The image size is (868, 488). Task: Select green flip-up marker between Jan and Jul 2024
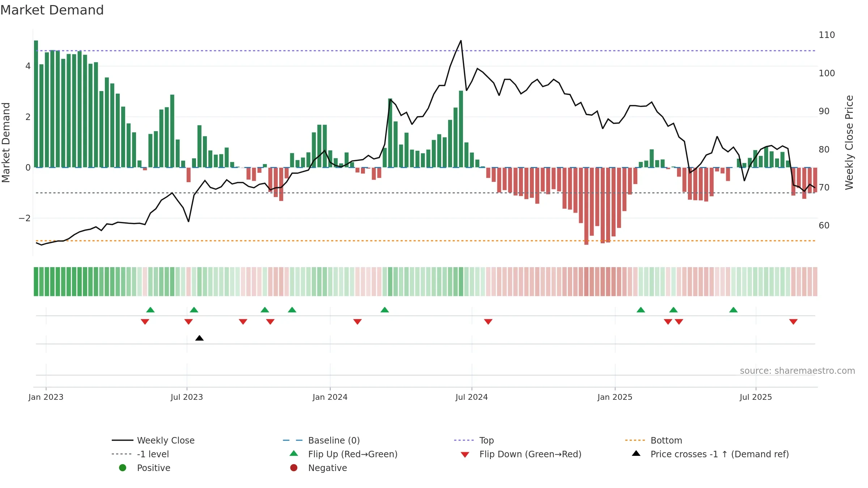[384, 310]
